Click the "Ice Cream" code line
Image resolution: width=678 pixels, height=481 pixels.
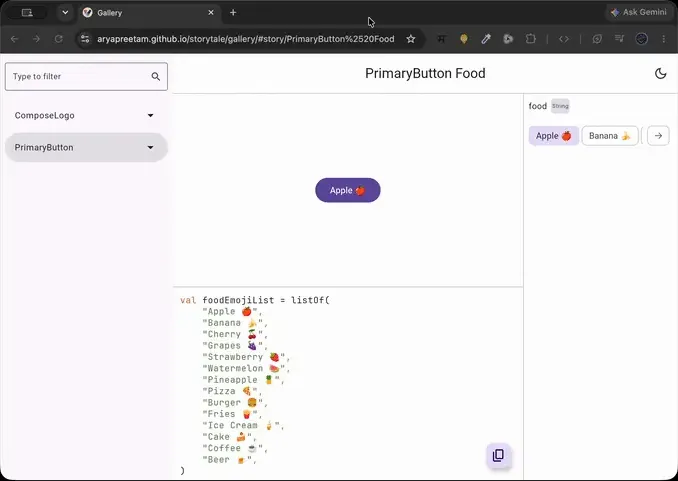pyautogui.click(x=243, y=426)
